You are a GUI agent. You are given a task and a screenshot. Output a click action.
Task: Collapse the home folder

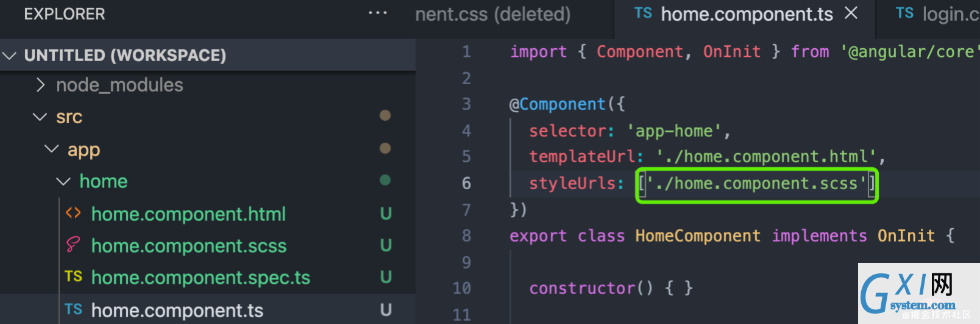(63, 181)
